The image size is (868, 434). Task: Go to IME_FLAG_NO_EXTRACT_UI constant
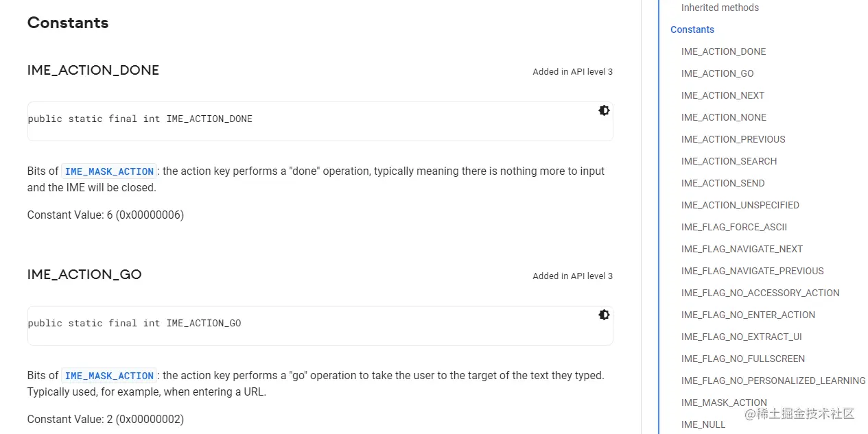(x=741, y=337)
